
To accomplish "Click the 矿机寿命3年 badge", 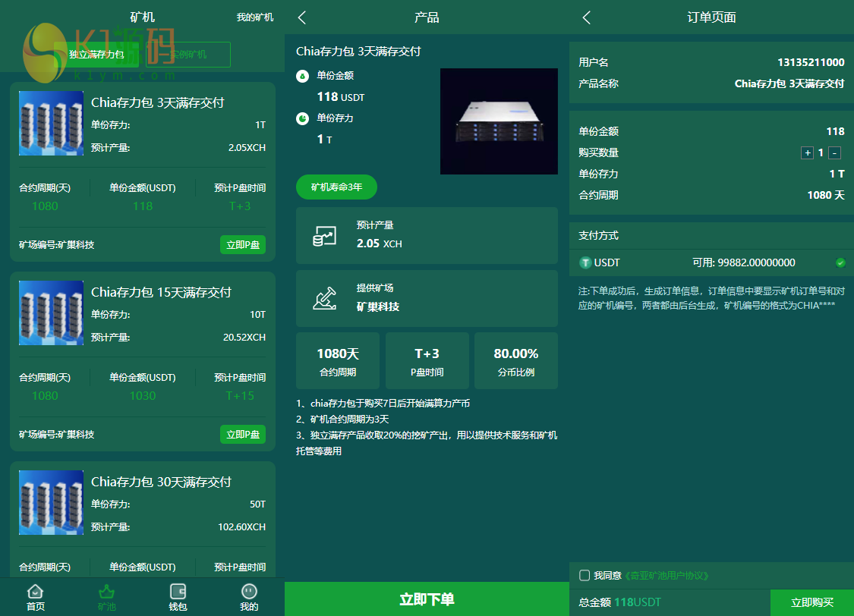I will coord(336,187).
